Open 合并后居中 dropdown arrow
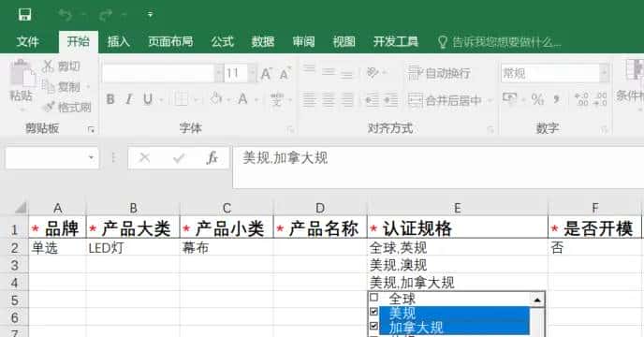The width and height of the screenshot is (644, 337). point(490,100)
